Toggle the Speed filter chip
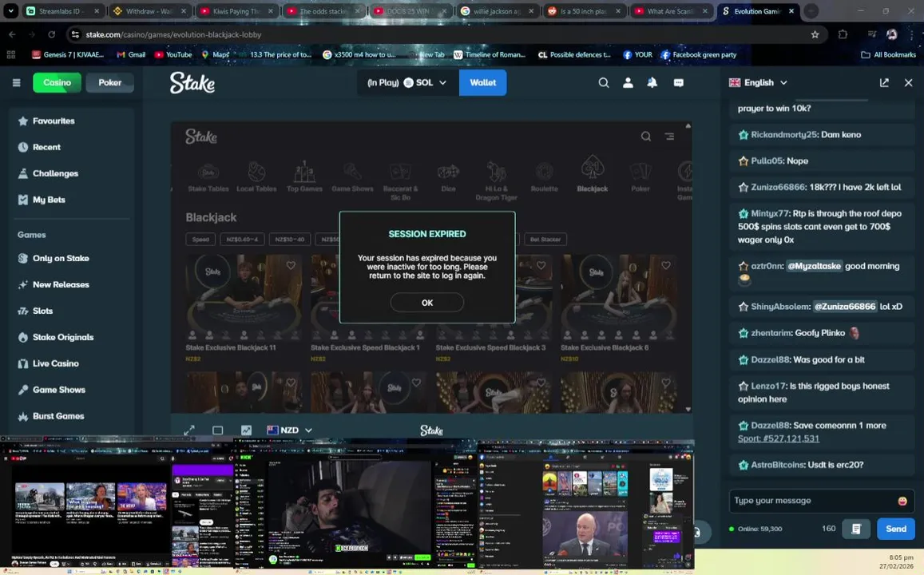The width and height of the screenshot is (924, 575). (200, 240)
